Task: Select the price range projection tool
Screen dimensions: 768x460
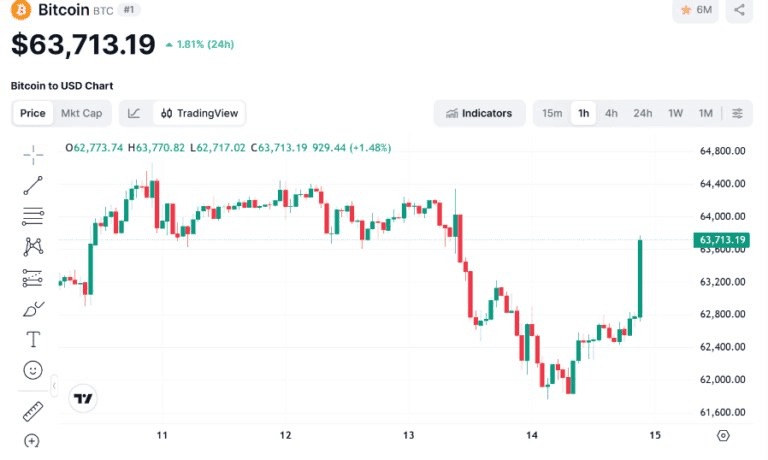Action: point(33,278)
